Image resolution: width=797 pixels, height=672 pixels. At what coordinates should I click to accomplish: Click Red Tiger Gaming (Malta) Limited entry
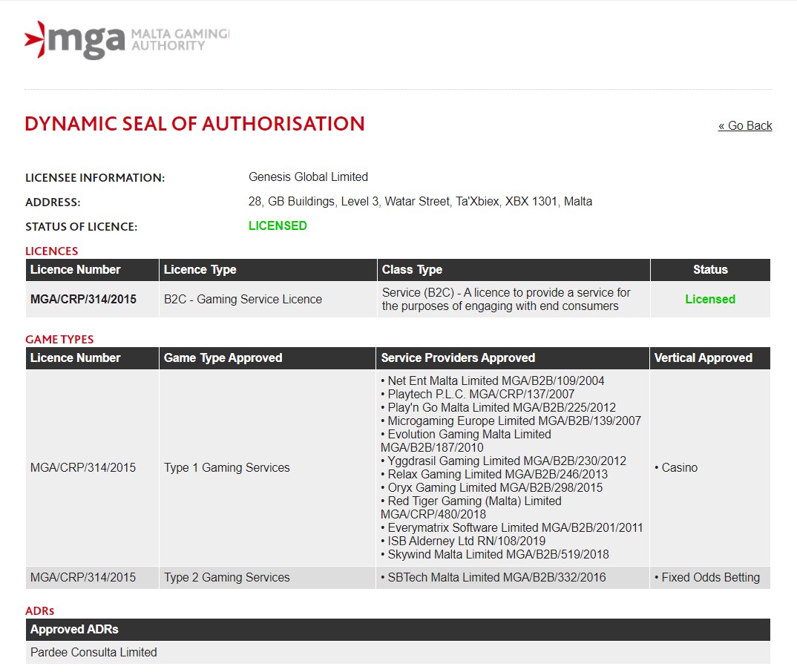[471, 507]
